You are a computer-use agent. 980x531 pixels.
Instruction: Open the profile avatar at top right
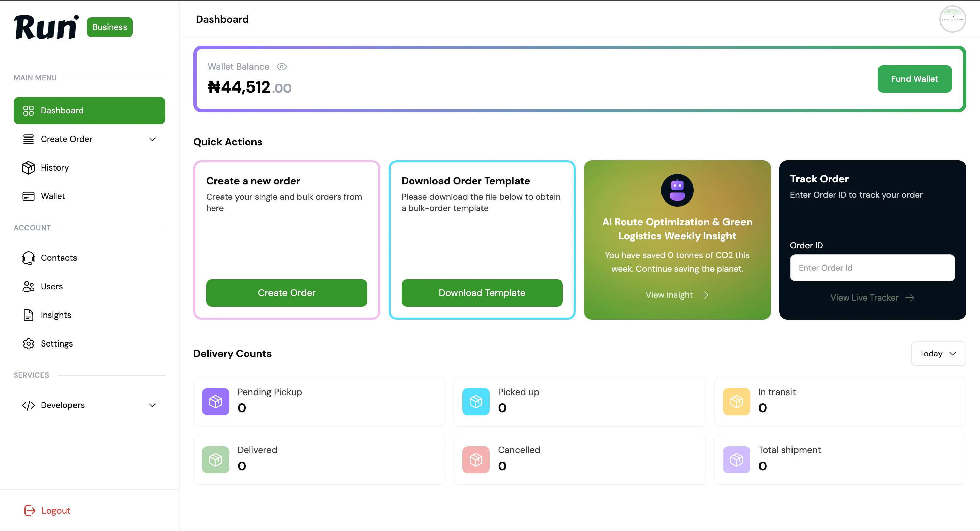click(952, 19)
